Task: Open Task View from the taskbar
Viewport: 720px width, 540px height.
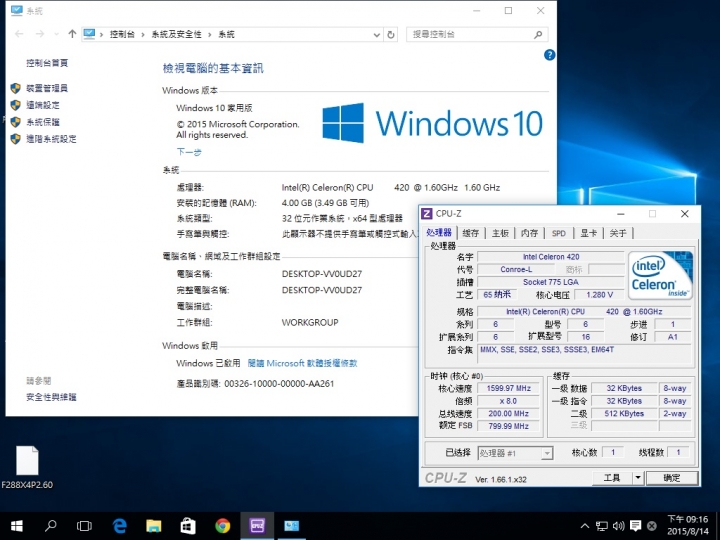Action: (84, 526)
